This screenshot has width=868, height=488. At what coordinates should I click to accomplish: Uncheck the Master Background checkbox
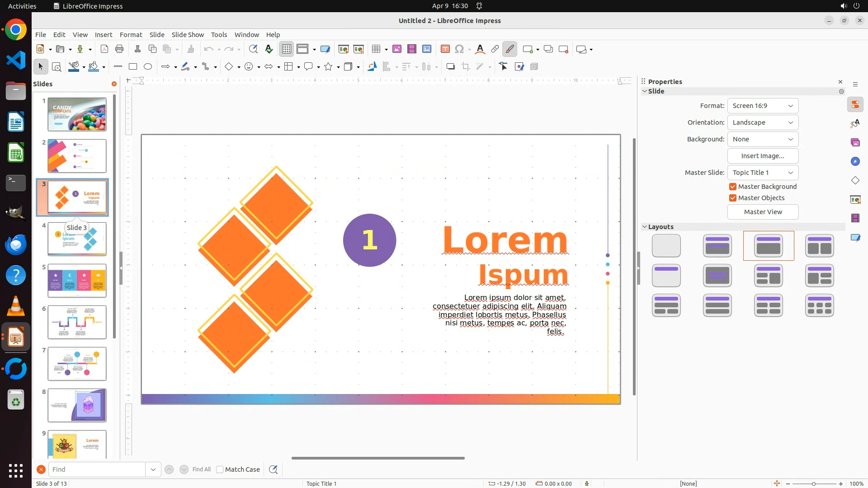(x=733, y=187)
